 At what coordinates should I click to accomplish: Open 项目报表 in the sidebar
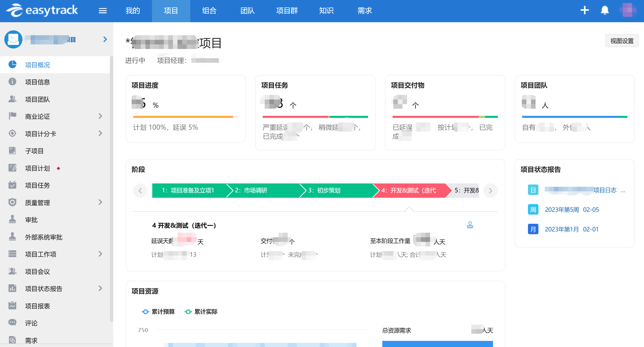tap(37, 306)
